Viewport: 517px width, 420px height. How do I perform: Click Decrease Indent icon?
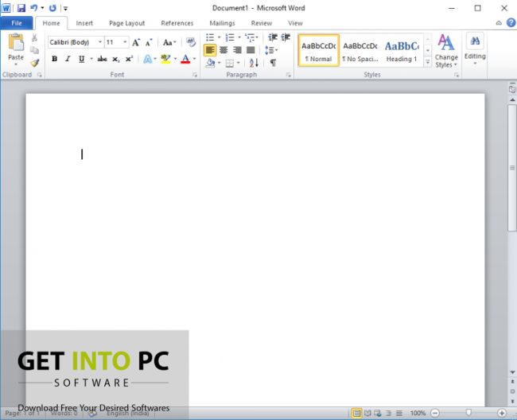point(273,37)
